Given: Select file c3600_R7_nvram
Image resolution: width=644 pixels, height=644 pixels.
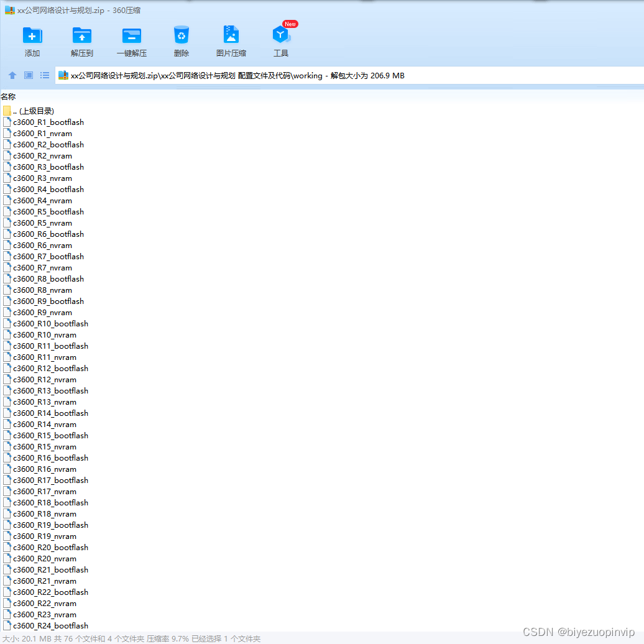Looking at the screenshot, I should click(x=37, y=268).
